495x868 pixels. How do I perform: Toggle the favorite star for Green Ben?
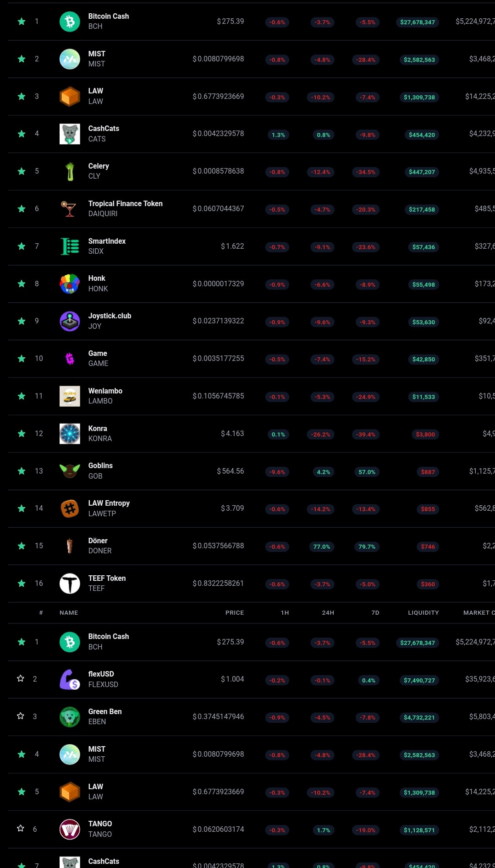[21, 716]
